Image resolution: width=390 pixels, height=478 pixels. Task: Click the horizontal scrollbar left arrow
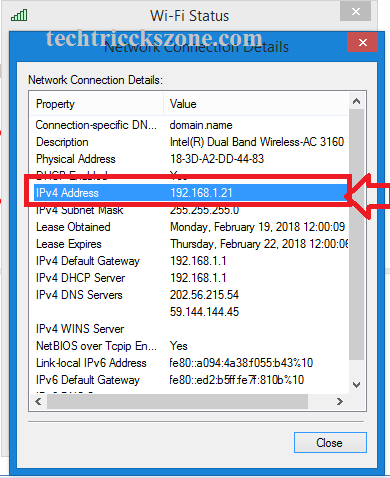coord(38,401)
